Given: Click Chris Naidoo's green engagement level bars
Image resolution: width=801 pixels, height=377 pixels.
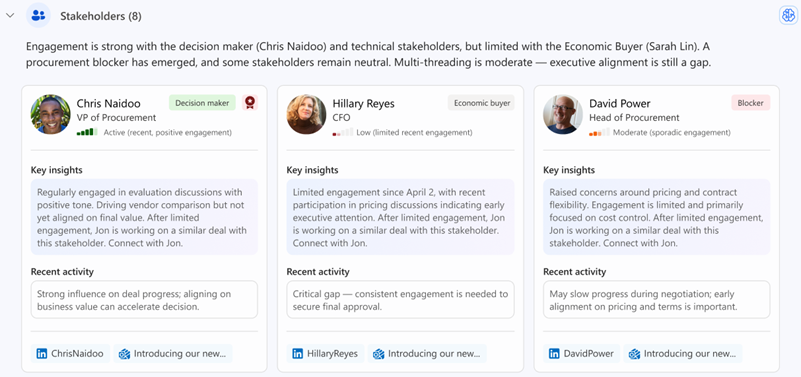Looking at the screenshot, I should tap(87, 132).
